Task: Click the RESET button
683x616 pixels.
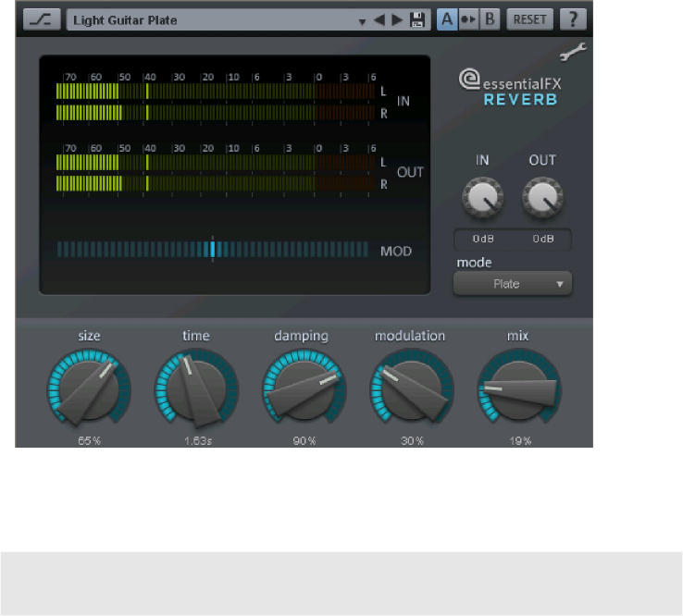Action: pos(529,19)
